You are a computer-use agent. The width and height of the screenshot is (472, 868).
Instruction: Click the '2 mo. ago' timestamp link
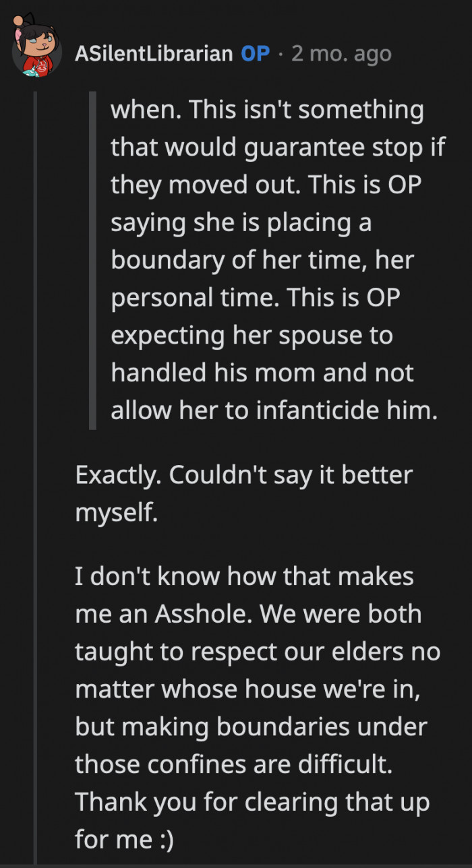coord(341,54)
